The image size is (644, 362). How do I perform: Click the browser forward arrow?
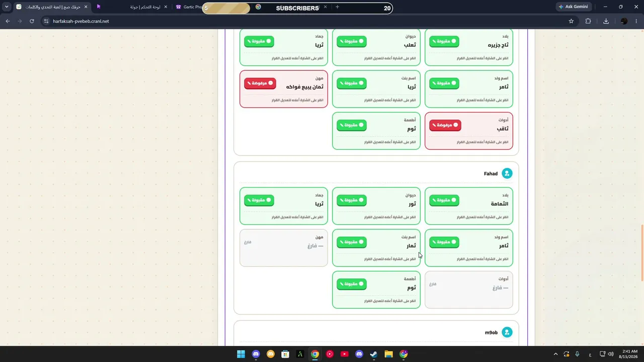pyautogui.click(x=20, y=21)
